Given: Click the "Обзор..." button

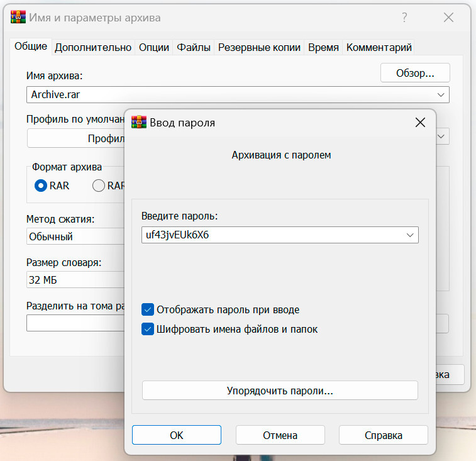Looking at the screenshot, I should (x=415, y=73).
